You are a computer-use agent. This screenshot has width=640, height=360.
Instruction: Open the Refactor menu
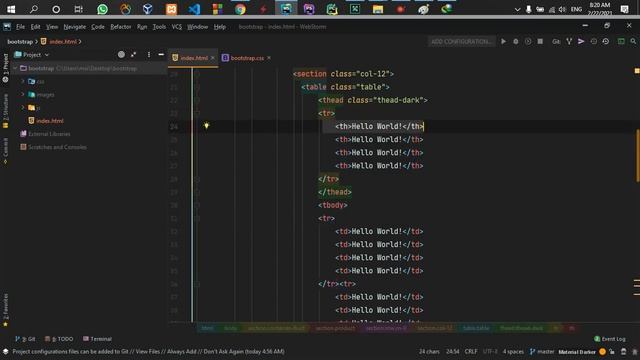(120, 27)
